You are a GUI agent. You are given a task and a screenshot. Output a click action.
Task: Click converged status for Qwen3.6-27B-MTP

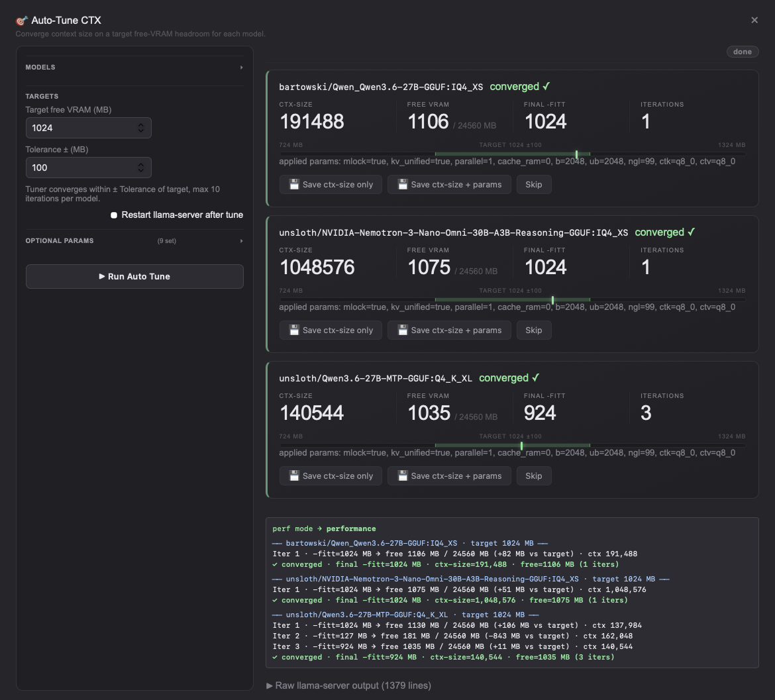tap(509, 378)
